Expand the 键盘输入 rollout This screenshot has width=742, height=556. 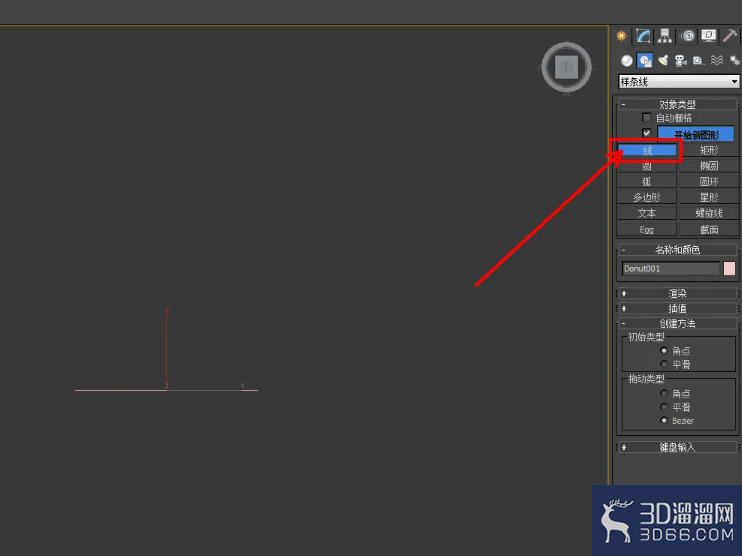pos(678,447)
